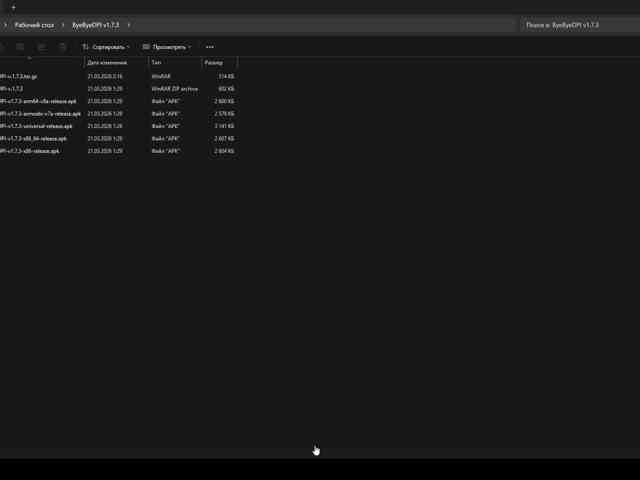Click the WinRAR type cell of the tar.gz file

tap(161, 76)
